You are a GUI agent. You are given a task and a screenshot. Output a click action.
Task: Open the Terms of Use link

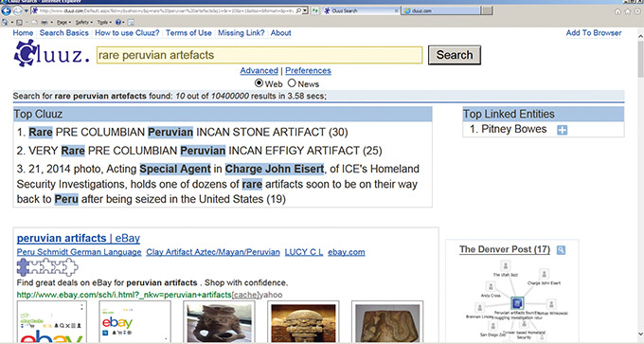188,33
